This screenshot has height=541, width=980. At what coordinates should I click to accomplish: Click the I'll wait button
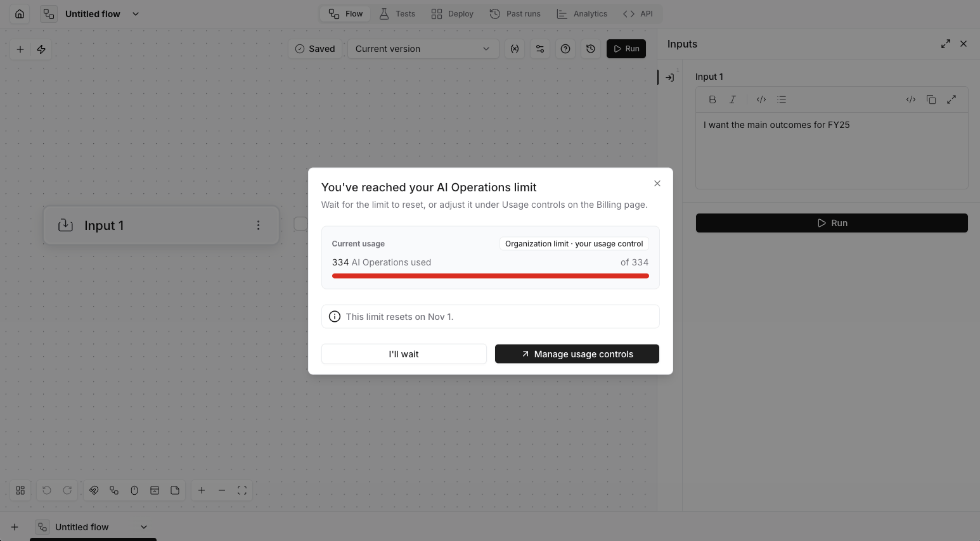[404, 354]
